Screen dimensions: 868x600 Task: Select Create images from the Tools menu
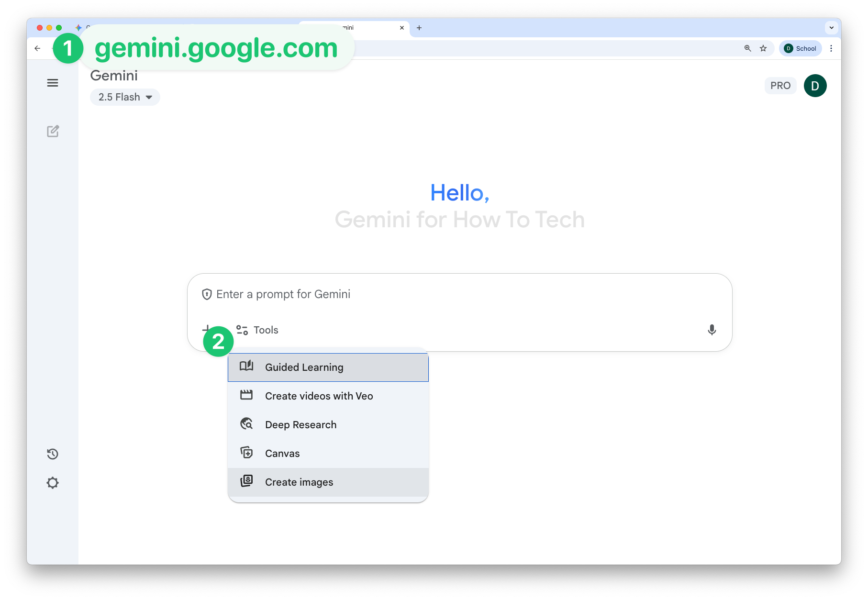(299, 482)
